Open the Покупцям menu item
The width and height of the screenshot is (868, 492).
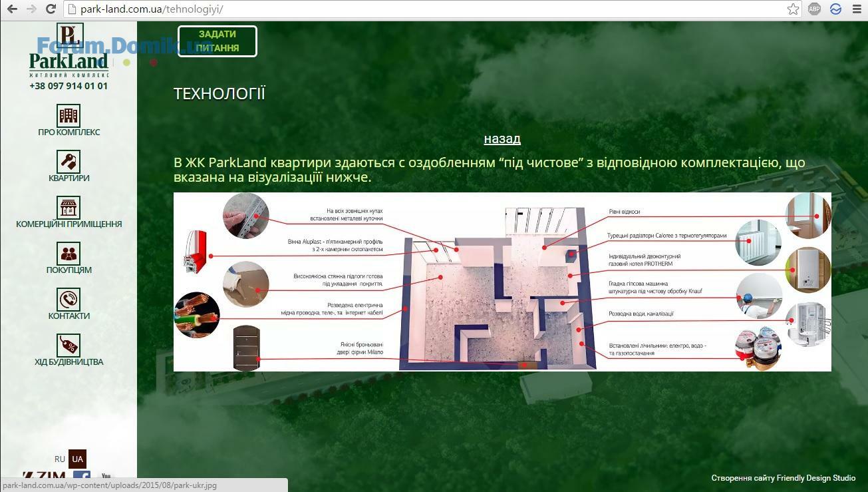[69, 270]
